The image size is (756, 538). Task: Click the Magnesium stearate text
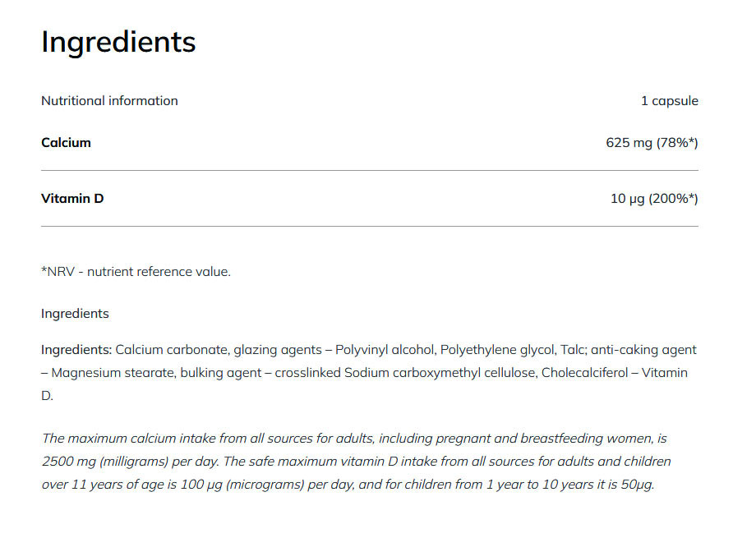(x=104, y=373)
